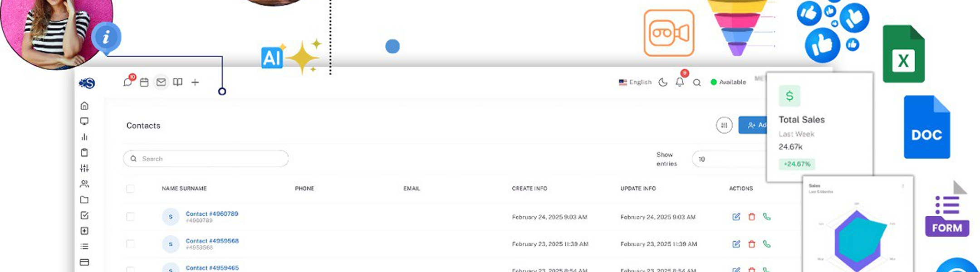Open the checked-box tasks icon in sidebar
This screenshot has height=272, width=980.
click(84, 215)
